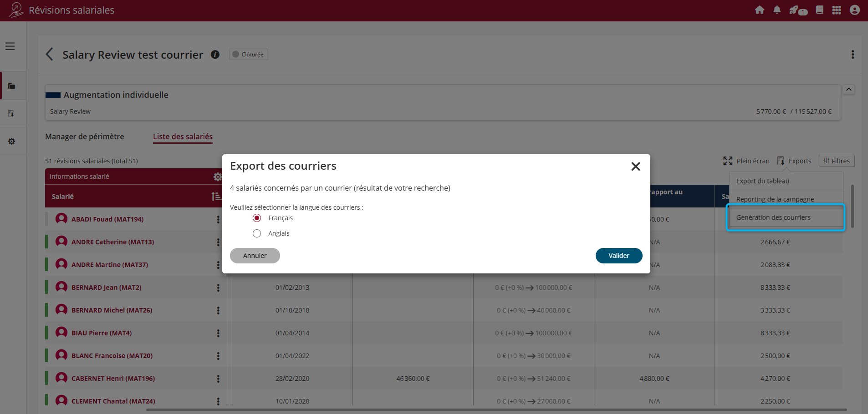The image size is (868, 414).
Task: Open the folder icon in sidebar
Action: pos(12,86)
